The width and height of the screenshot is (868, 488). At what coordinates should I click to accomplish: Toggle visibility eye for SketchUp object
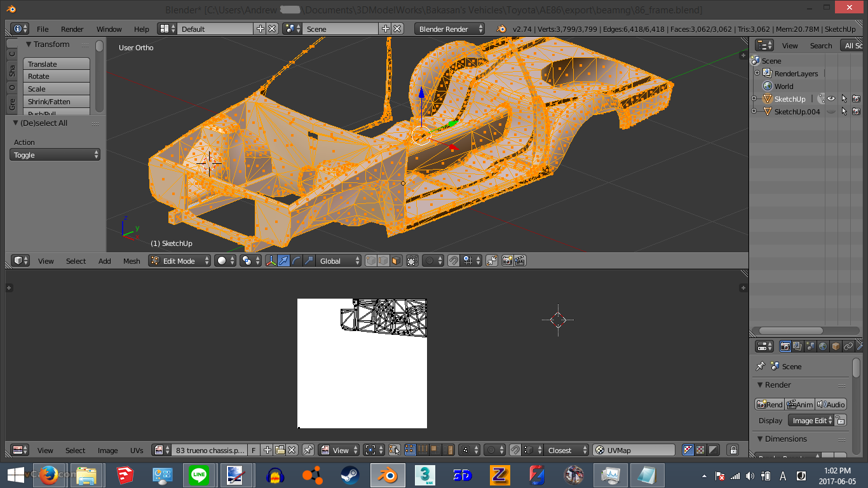click(831, 98)
